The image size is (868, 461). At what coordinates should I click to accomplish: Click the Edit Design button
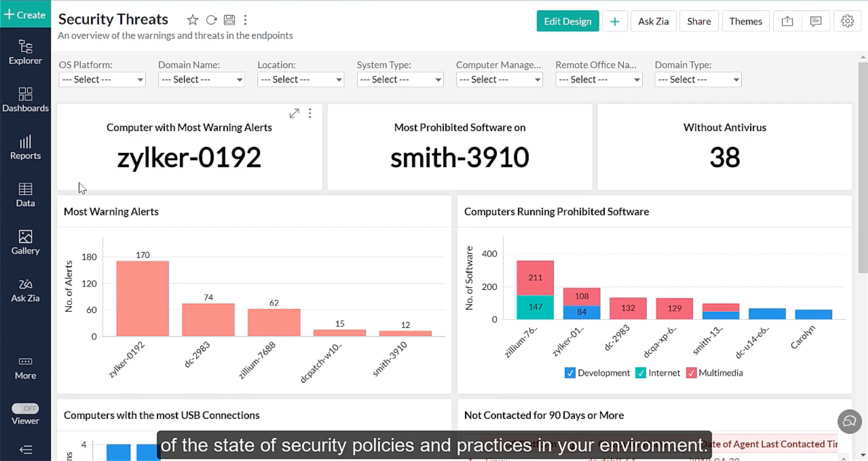click(x=567, y=21)
